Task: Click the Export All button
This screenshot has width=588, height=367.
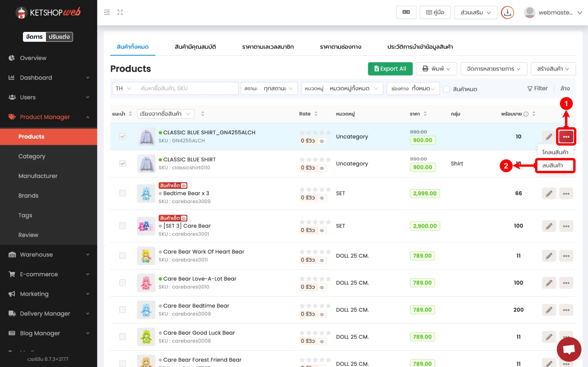Action: 390,69
